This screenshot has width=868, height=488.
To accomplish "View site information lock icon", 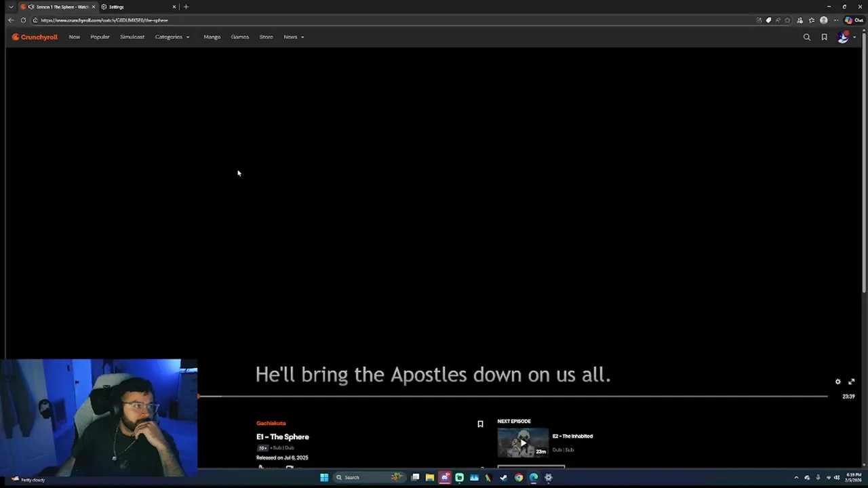I will pyautogui.click(x=35, y=20).
